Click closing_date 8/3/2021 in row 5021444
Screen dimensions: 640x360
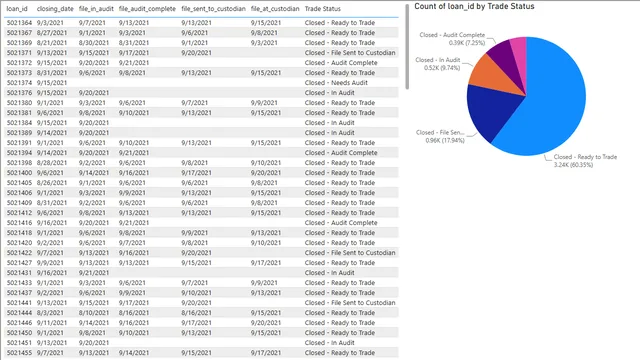(x=50, y=313)
